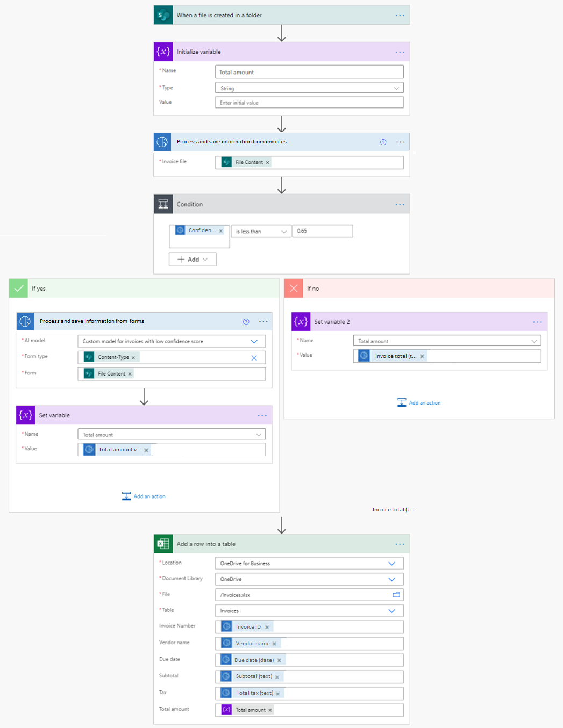The image size is (563, 728).
Task: Open the ellipsis menu on the Condition step
Action: (x=400, y=204)
